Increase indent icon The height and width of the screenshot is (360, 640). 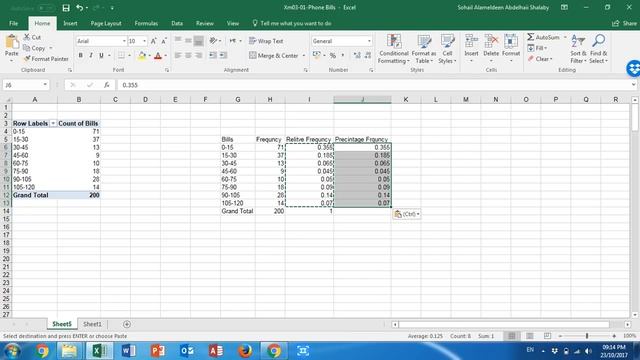223,55
